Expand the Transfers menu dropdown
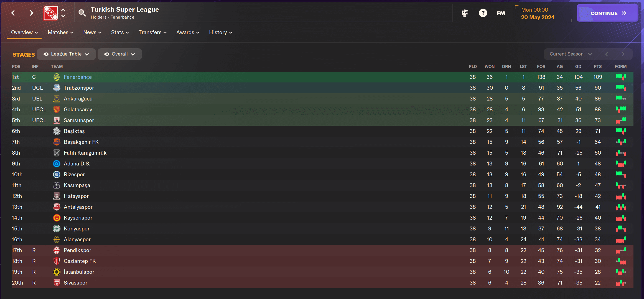 point(152,32)
